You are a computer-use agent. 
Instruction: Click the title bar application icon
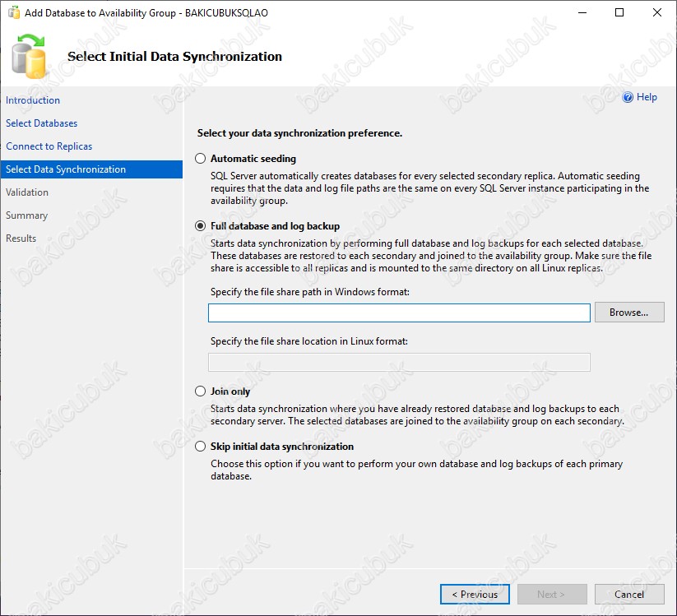coord(14,12)
